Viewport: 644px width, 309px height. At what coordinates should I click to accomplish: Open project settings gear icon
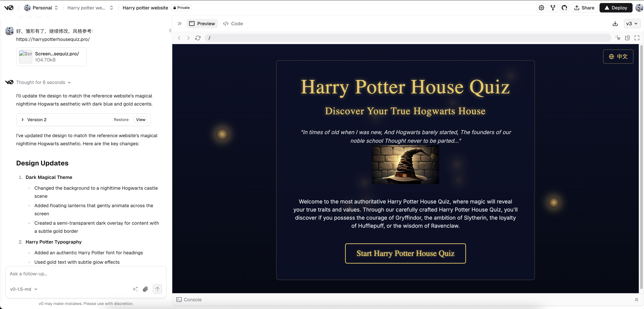click(541, 8)
